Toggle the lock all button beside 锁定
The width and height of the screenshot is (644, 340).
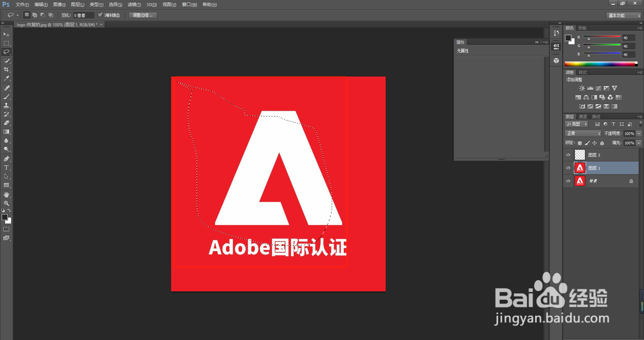[x=602, y=143]
